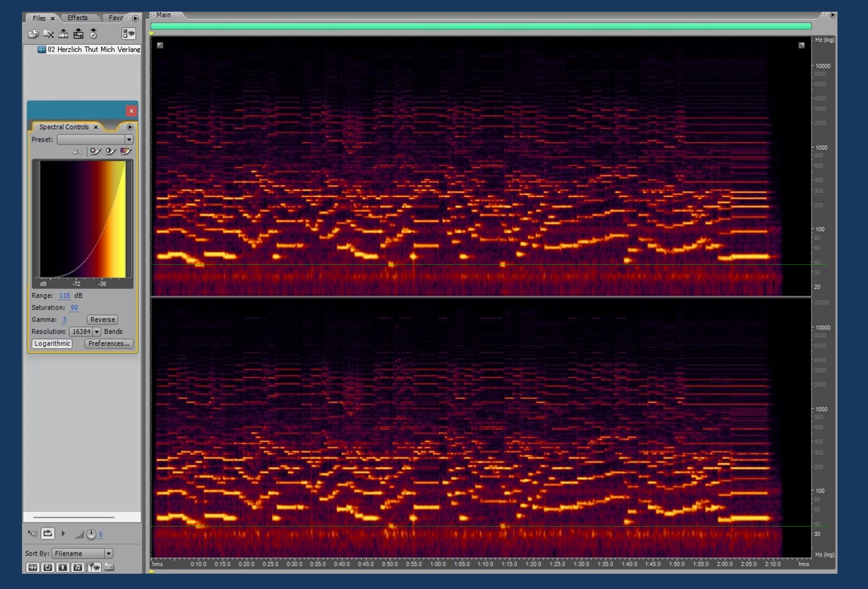Open Preferences from Spectral Controls
868x589 pixels.
[109, 343]
